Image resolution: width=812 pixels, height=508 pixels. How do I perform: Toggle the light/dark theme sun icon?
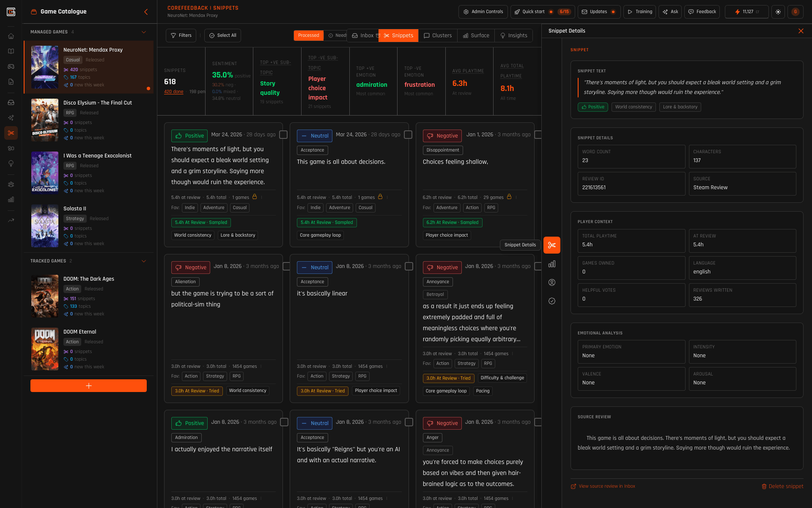pyautogui.click(x=778, y=12)
